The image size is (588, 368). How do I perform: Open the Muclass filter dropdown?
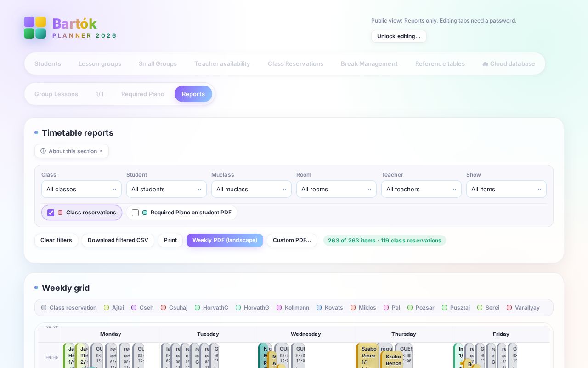(251, 189)
